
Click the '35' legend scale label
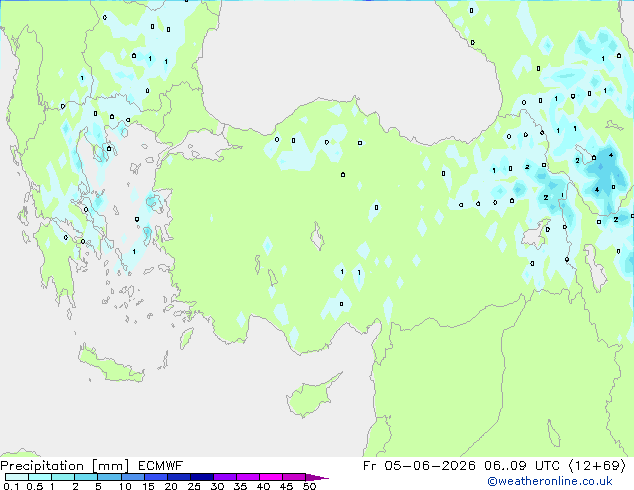tap(240, 486)
